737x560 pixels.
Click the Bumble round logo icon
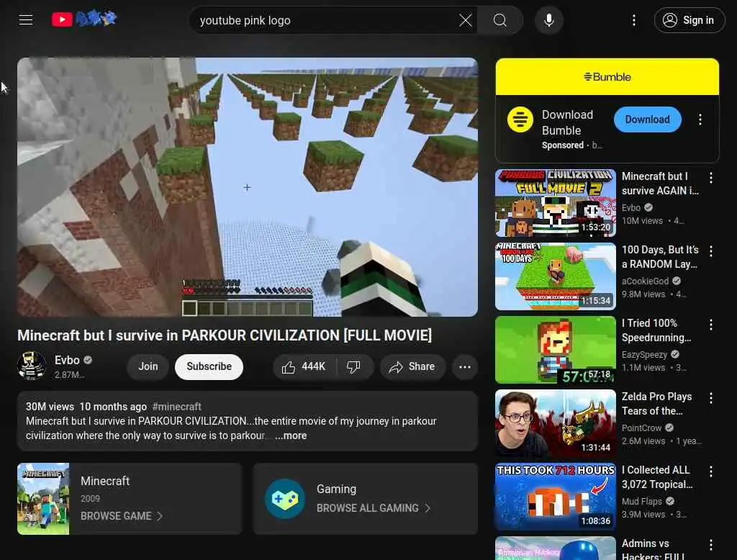coord(520,119)
